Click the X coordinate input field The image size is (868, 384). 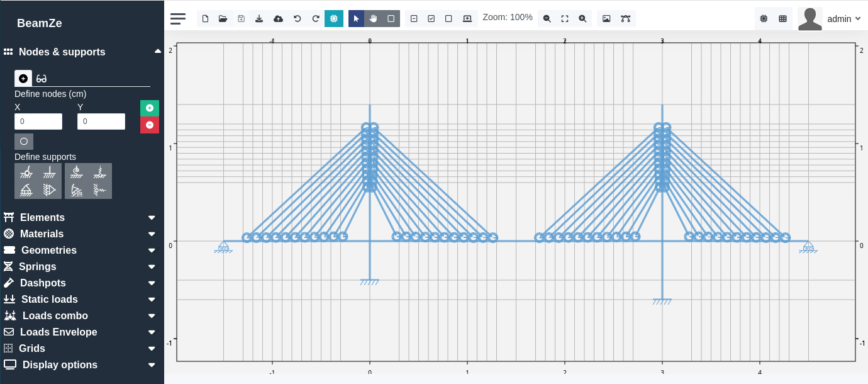point(38,121)
